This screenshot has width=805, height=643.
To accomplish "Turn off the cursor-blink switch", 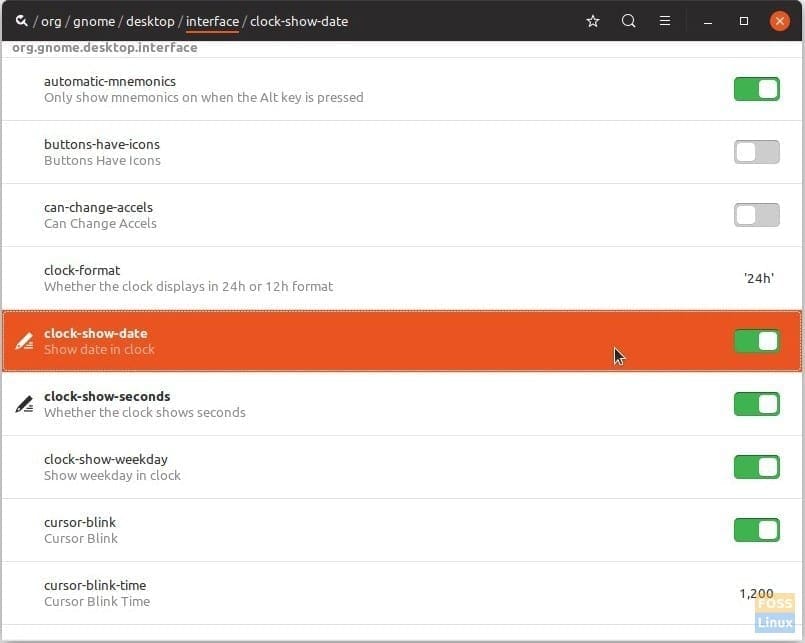I will pyautogui.click(x=757, y=530).
